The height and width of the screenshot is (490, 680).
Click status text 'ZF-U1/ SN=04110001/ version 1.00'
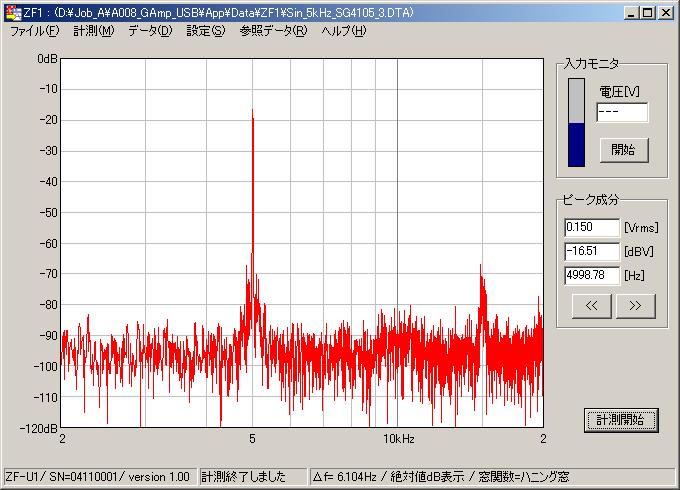point(98,477)
